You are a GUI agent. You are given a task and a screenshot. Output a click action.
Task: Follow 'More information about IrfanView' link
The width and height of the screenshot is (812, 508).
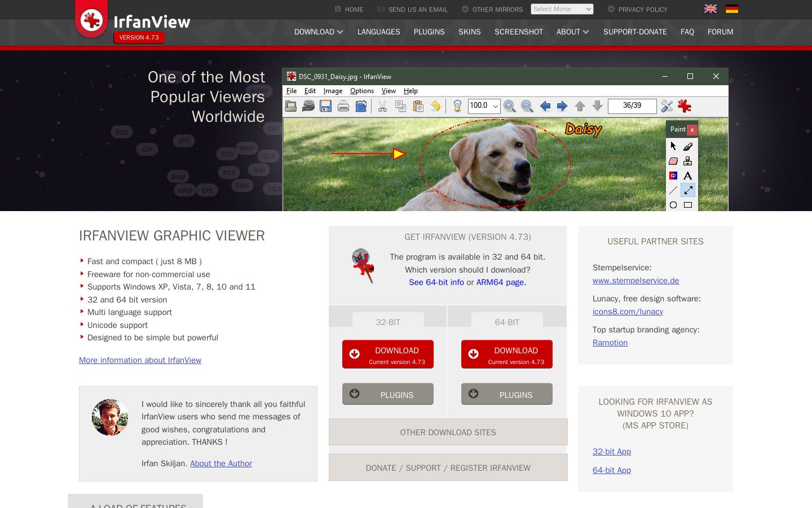[140, 360]
